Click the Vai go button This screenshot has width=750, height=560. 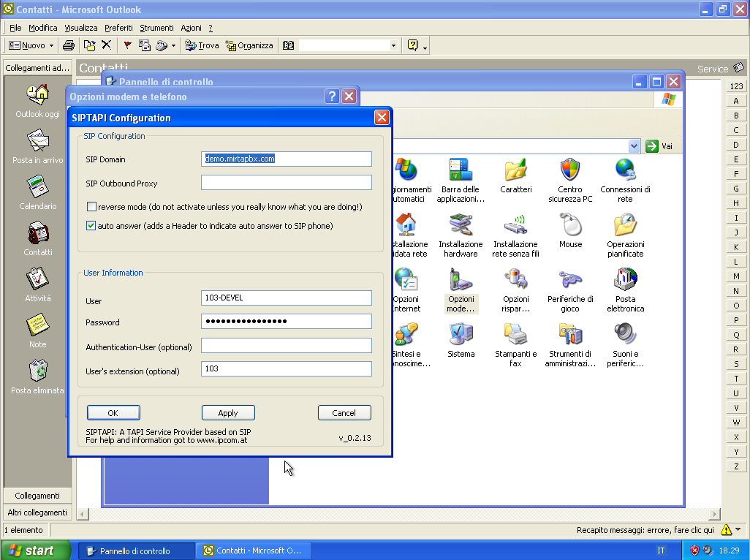(x=659, y=146)
